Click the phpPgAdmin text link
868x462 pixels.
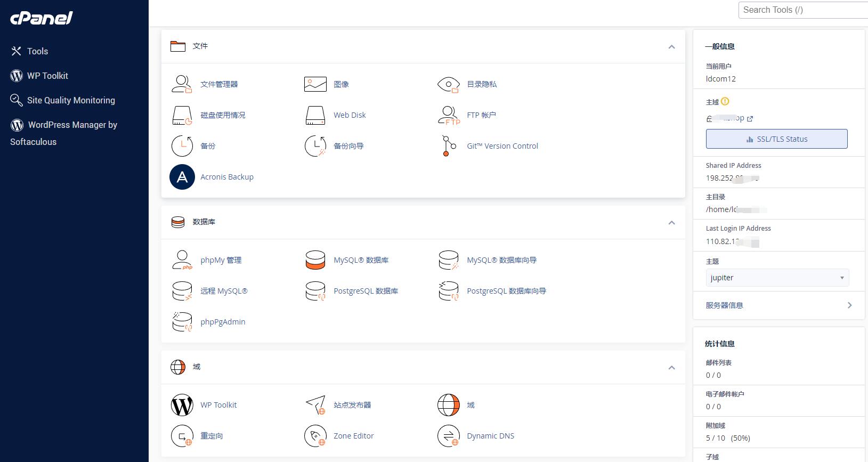(223, 322)
